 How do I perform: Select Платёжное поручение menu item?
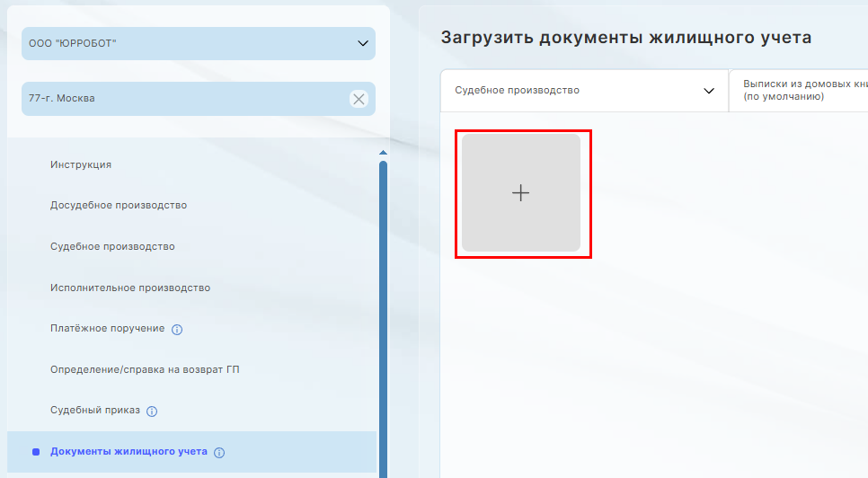click(107, 328)
